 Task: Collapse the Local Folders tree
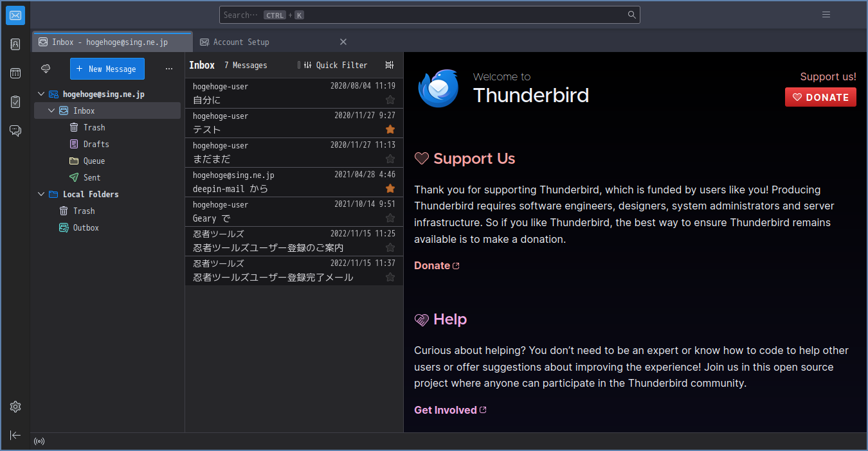tap(41, 194)
